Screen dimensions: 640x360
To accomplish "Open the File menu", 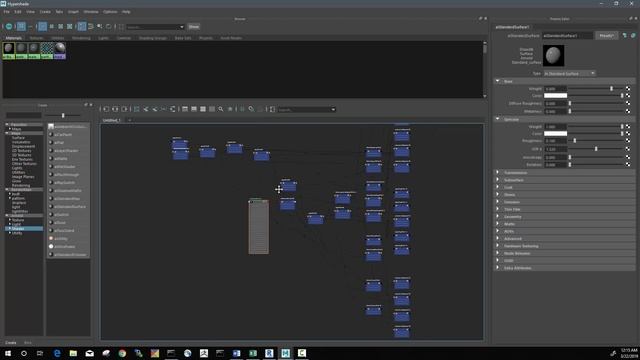I will 7,12.
